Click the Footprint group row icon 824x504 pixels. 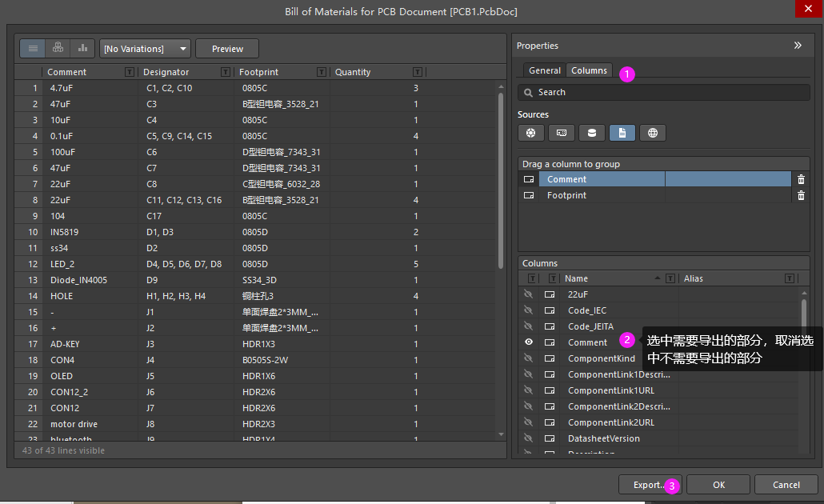[529, 195]
